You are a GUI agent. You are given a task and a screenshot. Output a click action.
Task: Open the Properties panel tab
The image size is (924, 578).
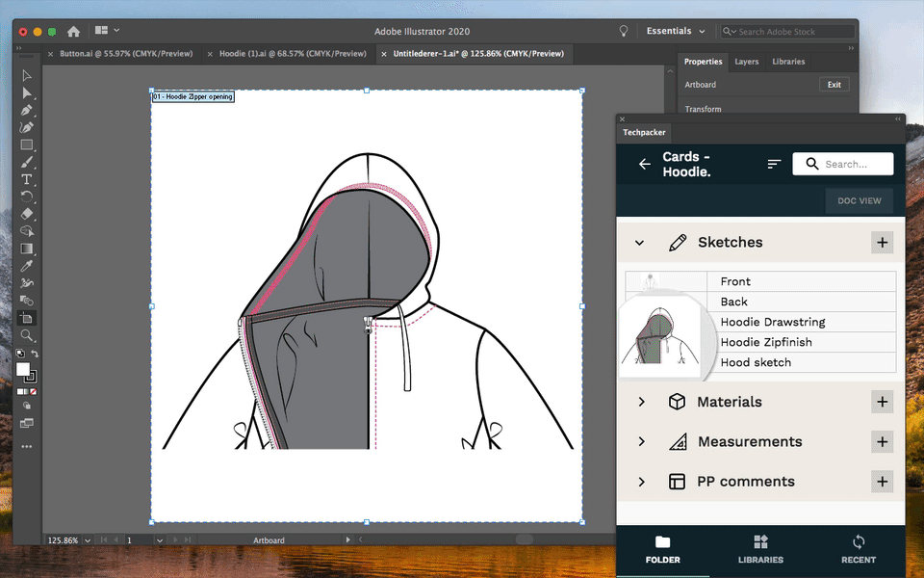coord(703,62)
